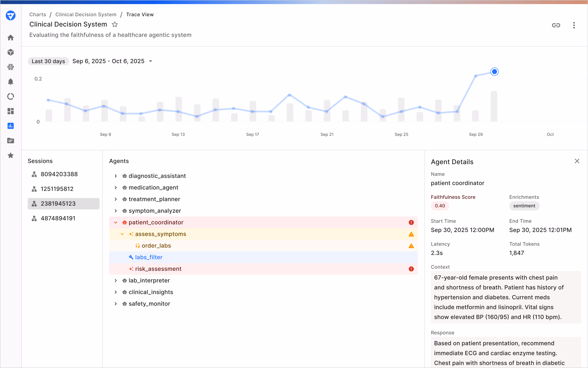Select session 8094203388
This screenshot has height=368, width=588.
pyautogui.click(x=59, y=174)
